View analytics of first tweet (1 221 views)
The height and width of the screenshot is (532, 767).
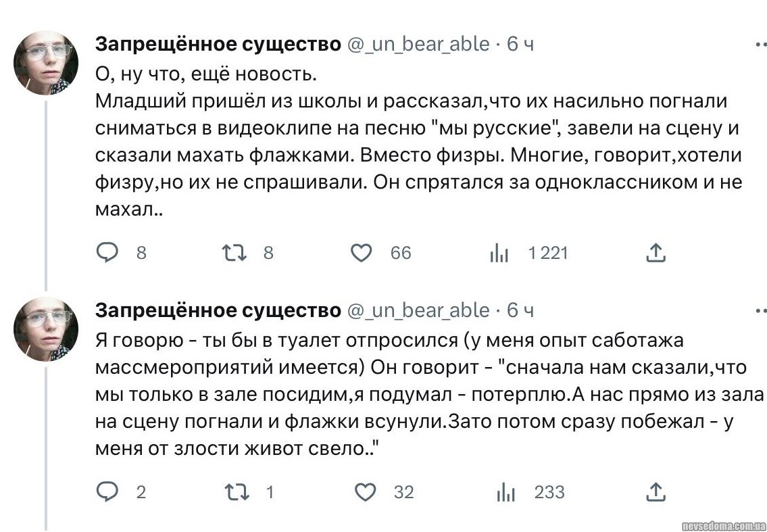(499, 253)
